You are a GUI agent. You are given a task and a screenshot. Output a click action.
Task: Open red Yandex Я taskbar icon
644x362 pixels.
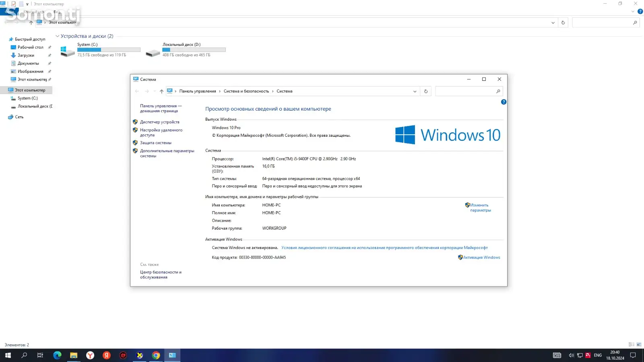click(107, 355)
